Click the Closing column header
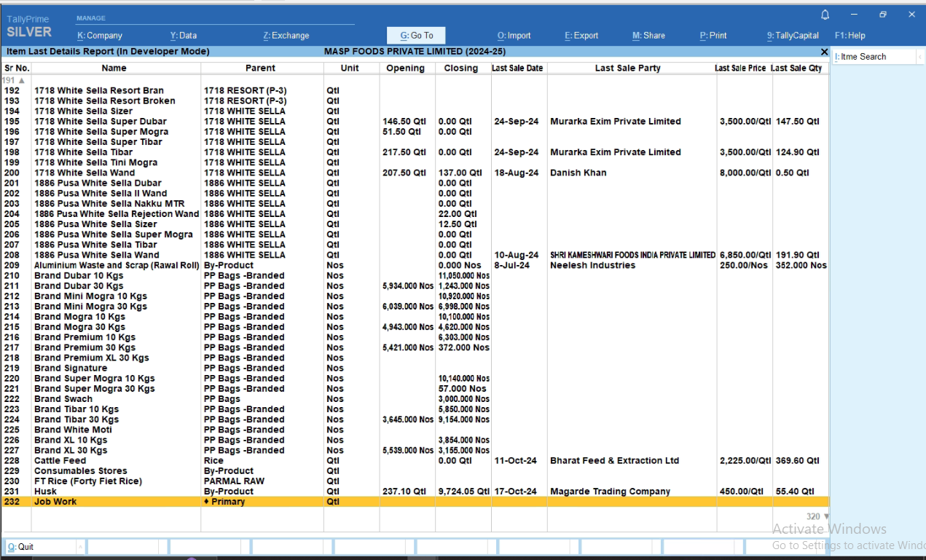The image size is (926, 560). [461, 68]
